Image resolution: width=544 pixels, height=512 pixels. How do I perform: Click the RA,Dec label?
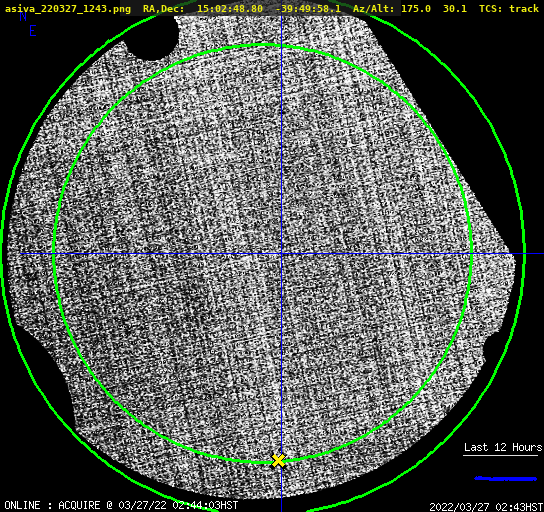[x=163, y=8]
